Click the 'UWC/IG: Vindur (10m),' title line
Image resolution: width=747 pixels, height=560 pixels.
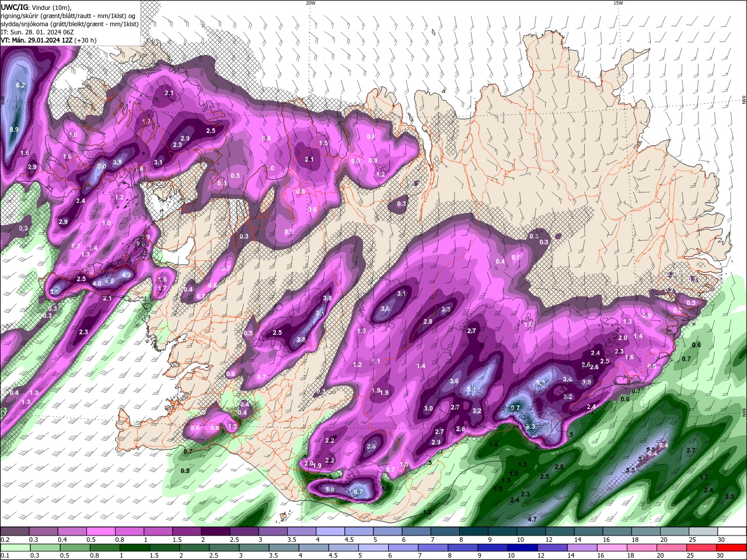point(36,7)
